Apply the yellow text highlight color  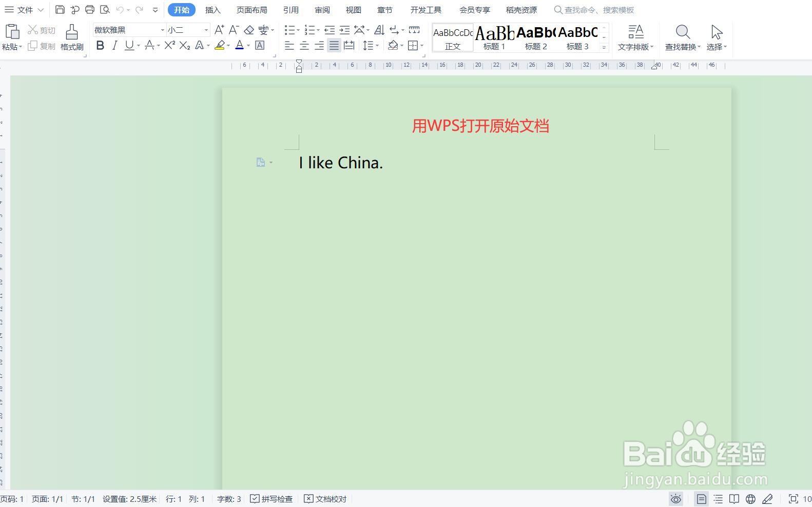220,46
